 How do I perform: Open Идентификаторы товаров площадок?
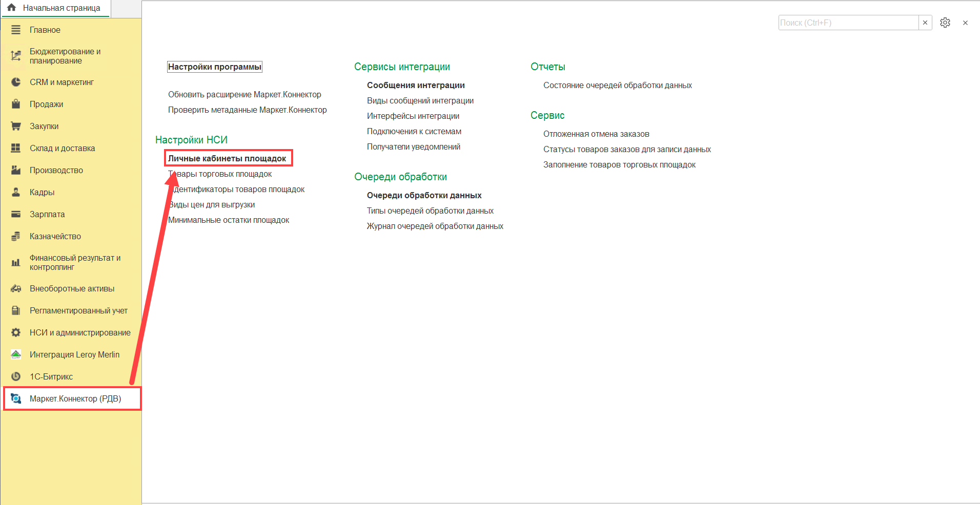pyautogui.click(x=236, y=189)
